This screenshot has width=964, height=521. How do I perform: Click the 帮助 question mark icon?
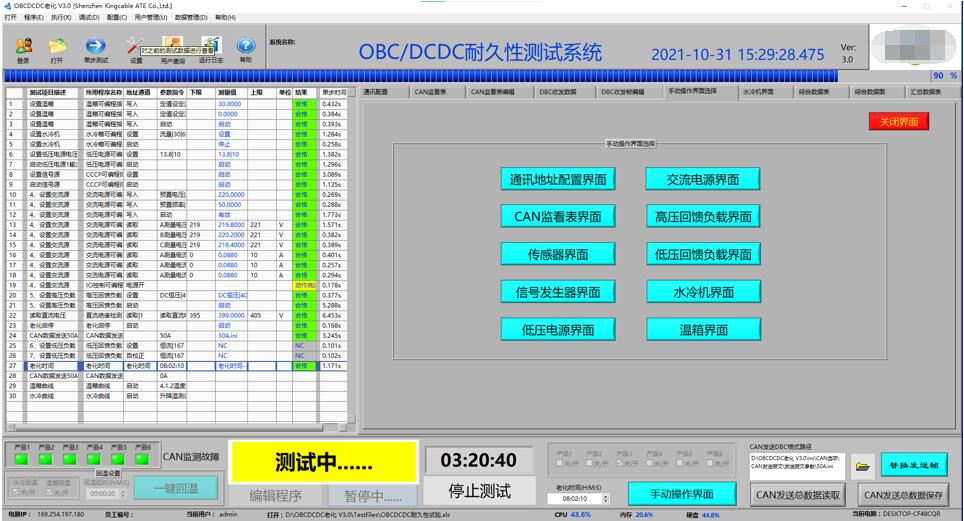click(x=245, y=46)
